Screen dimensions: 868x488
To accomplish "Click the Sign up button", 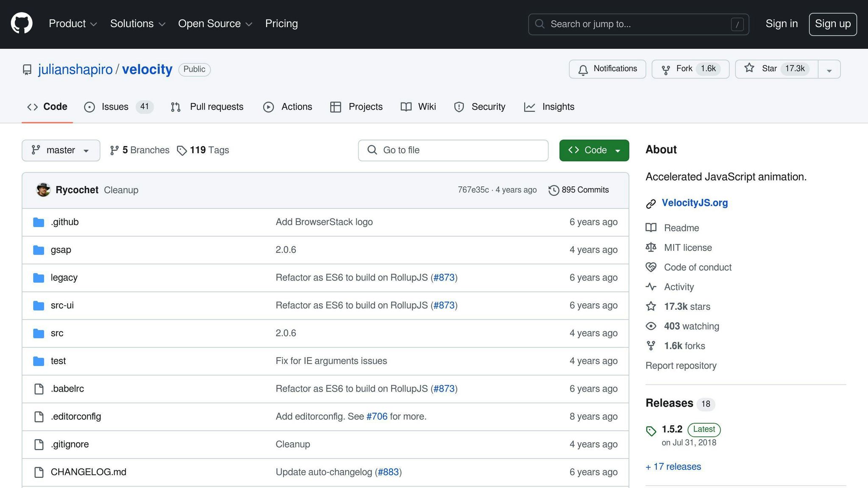I will point(832,24).
